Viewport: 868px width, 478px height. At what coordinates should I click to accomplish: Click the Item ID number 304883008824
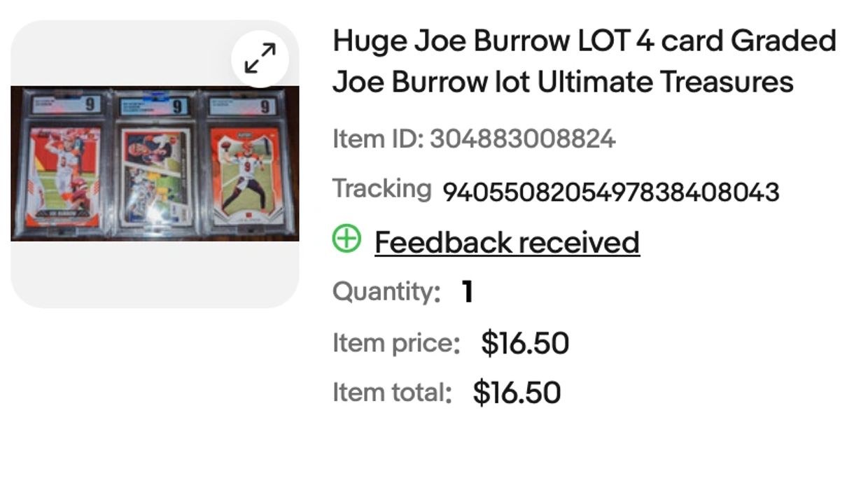[x=522, y=139]
